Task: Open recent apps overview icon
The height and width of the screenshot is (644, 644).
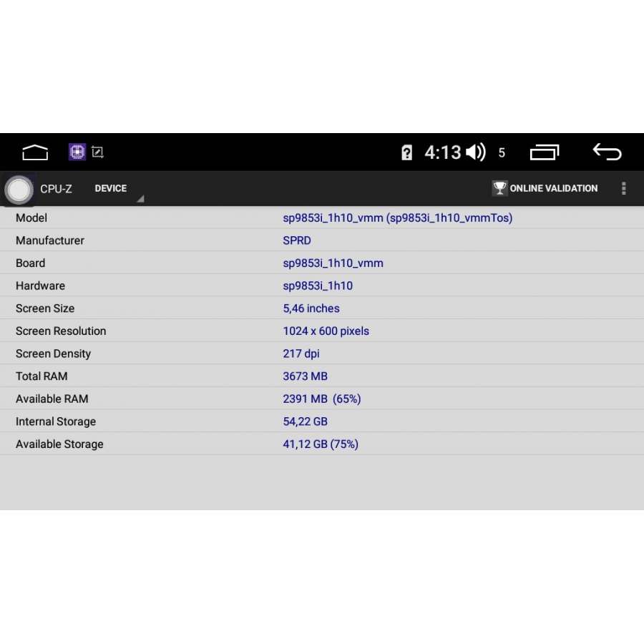Action: point(545,152)
